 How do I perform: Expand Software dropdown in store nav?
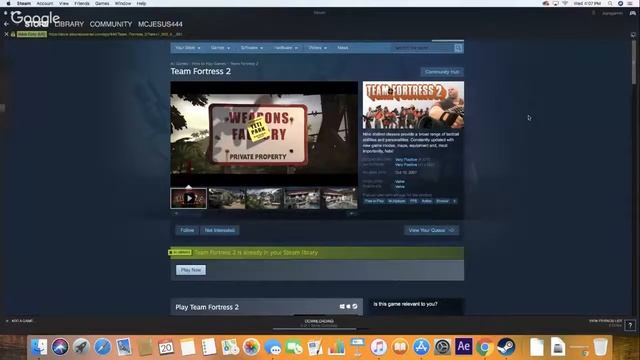coord(251,48)
